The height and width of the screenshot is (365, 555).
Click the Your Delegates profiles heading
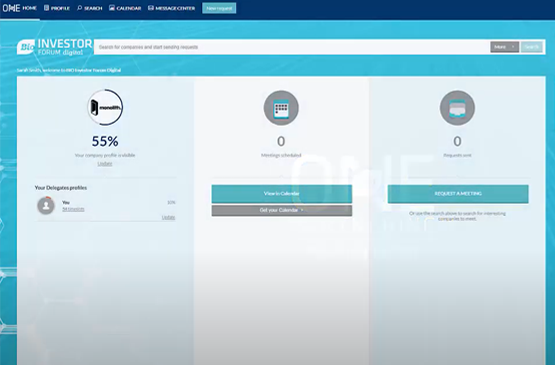point(61,188)
